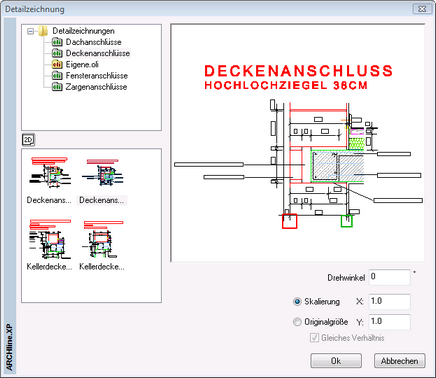The height and width of the screenshot is (378, 436).
Task: Open the Eigene.oli tree entry
Action: click(x=82, y=64)
